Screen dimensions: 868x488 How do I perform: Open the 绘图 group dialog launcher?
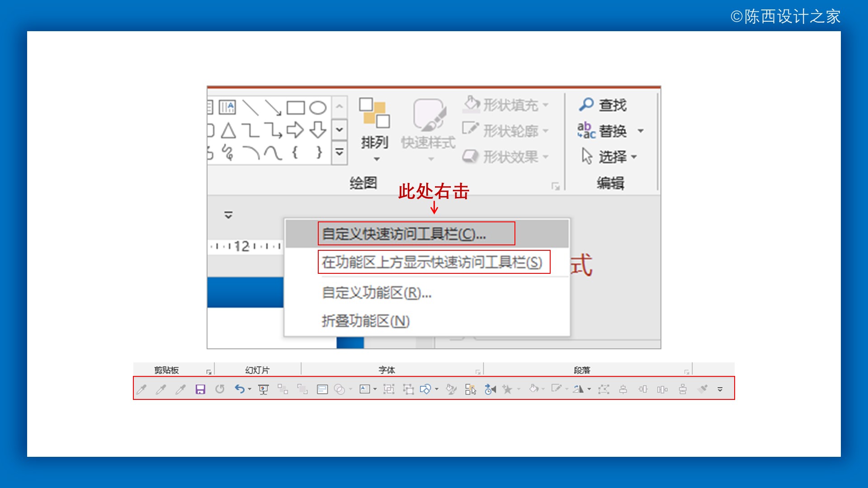[556, 186]
